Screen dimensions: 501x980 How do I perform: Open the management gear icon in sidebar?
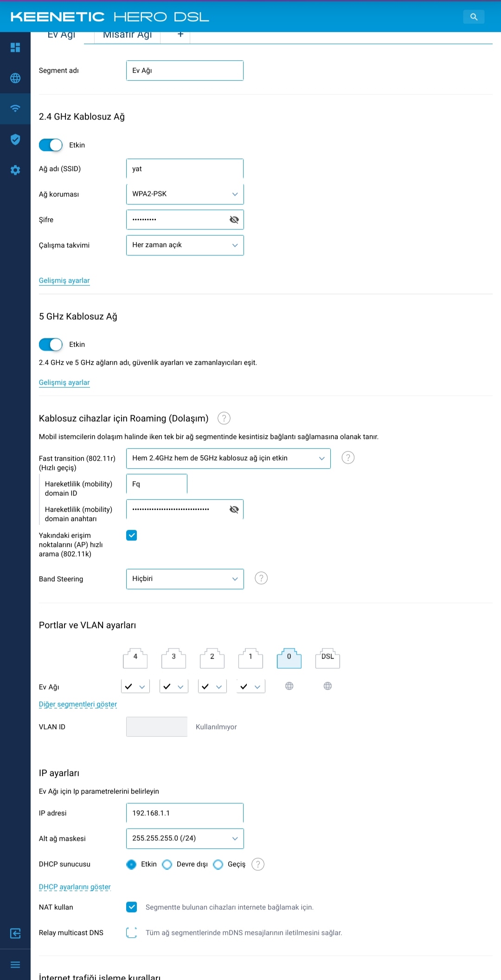15,170
